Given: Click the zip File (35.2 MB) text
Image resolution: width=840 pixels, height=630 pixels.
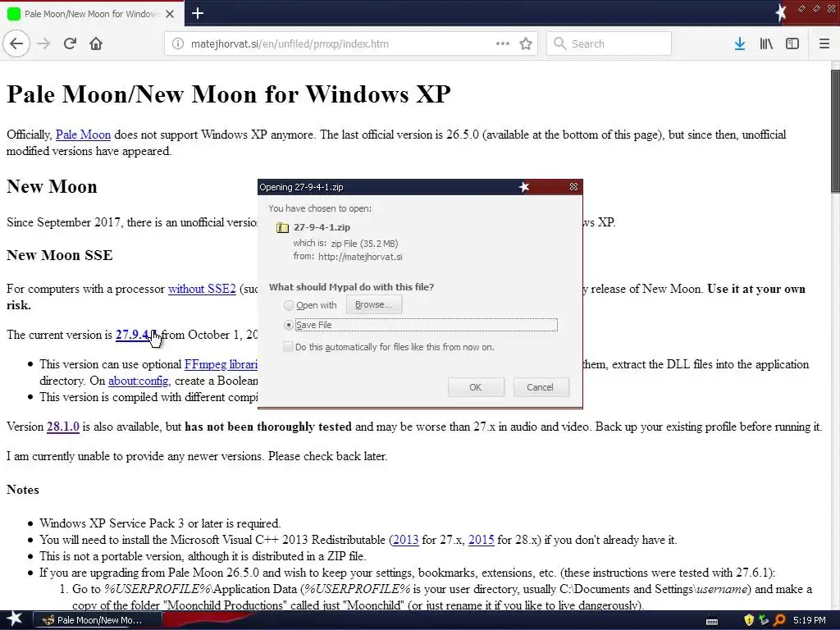Looking at the screenshot, I should click(364, 244).
